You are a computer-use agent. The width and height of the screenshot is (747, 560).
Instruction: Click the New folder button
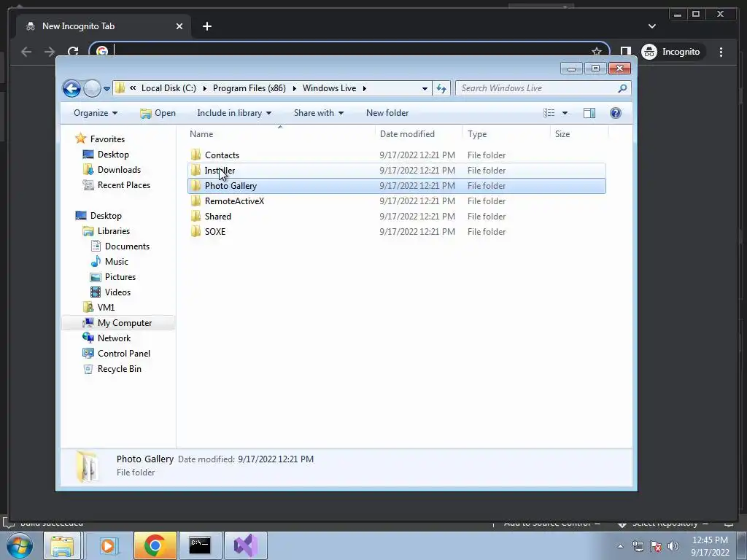[x=387, y=113]
